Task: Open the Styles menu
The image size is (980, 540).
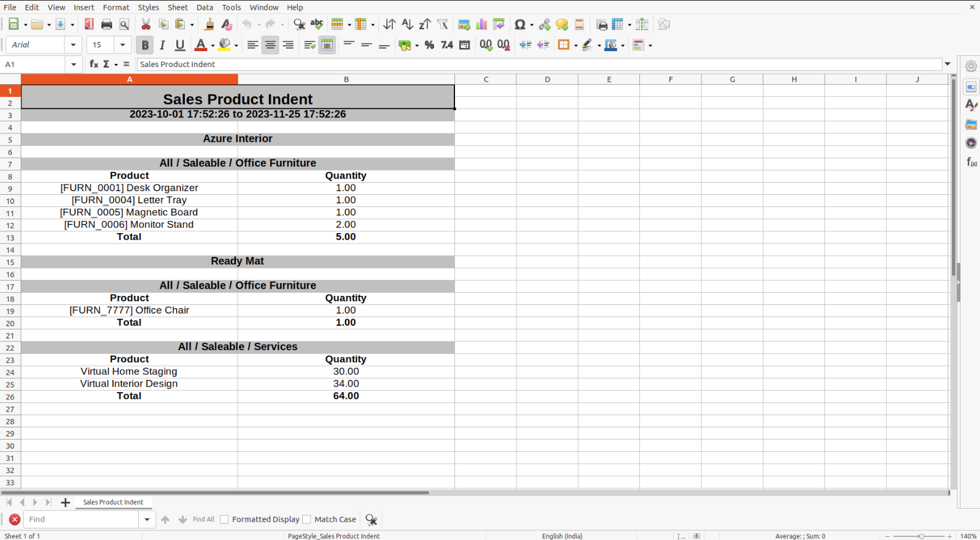Action: [148, 7]
